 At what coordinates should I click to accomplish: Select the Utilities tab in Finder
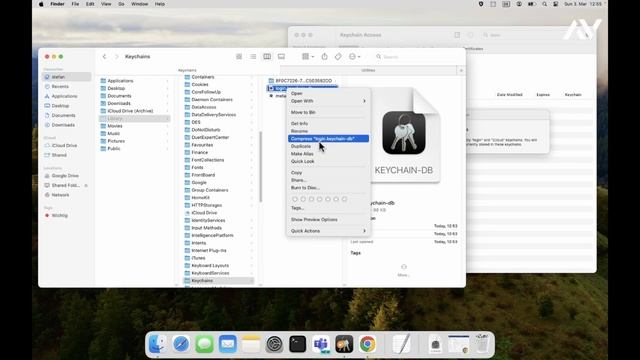click(368, 71)
